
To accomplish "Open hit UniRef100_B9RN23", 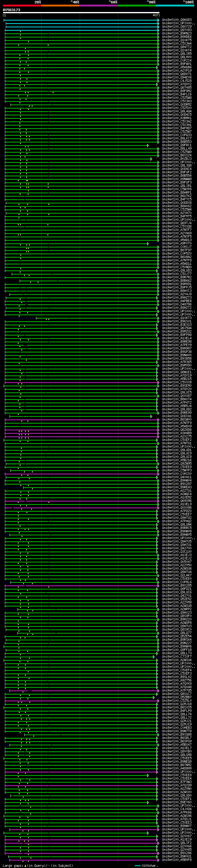I will pos(177,33).
